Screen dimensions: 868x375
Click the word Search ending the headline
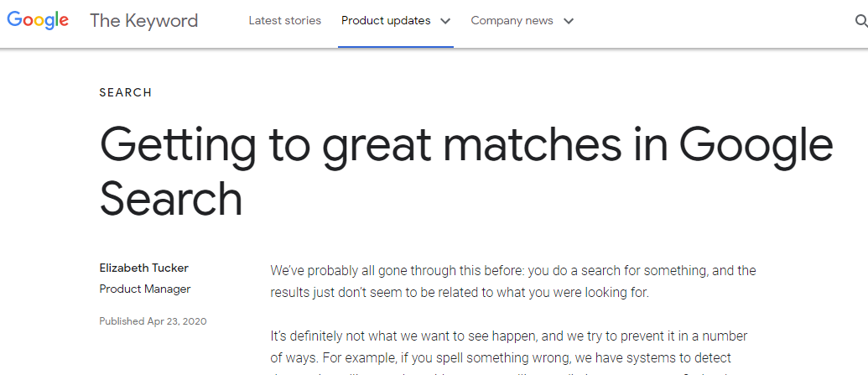coord(171,198)
